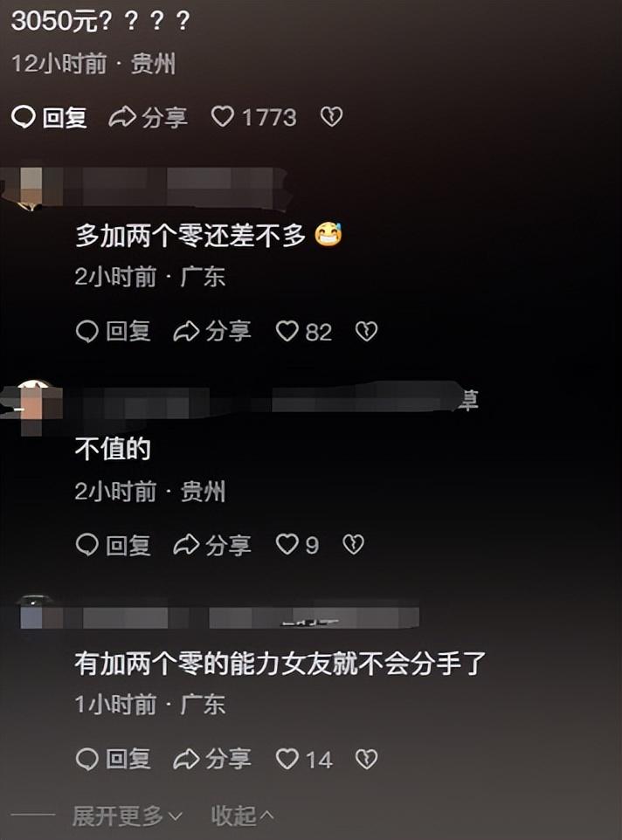This screenshot has width=622, height=840.
Task: Open the blurred avatar above 不值的 comment
Action: coord(33,406)
